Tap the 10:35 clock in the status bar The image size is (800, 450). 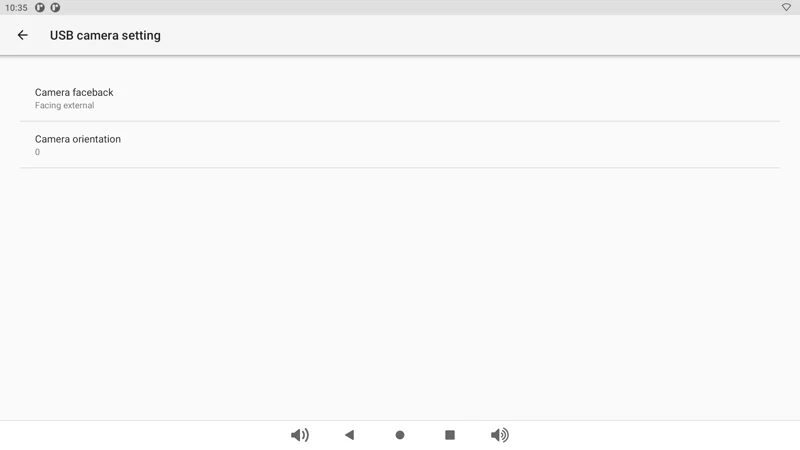click(x=16, y=8)
